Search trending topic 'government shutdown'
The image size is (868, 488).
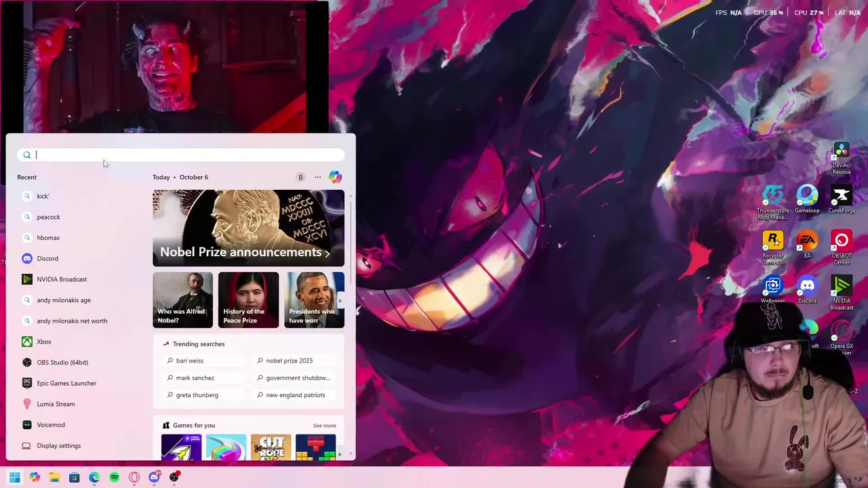point(294,378)
